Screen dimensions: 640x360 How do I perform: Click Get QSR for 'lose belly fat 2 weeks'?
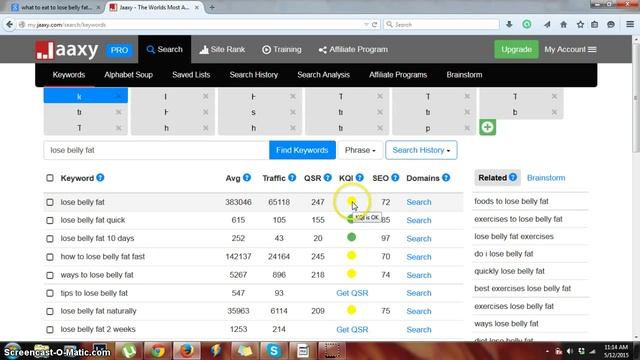point(352,329)
